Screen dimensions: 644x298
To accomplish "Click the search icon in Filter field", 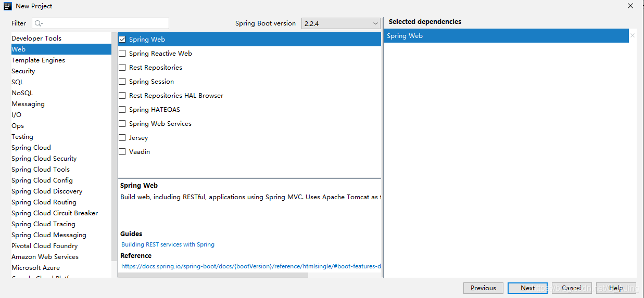I will pyautogui.click(x=39, y=23).
